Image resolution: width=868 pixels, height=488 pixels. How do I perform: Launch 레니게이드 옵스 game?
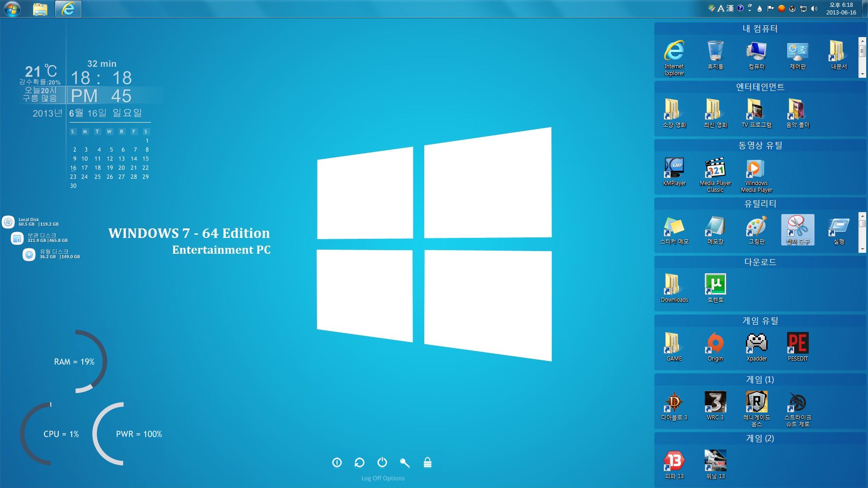(x=756, y=409)
